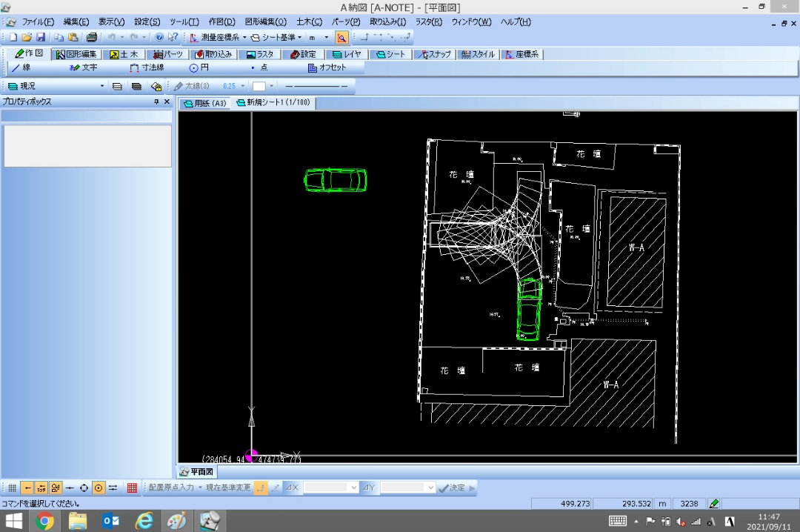Create a new file from the toolbar
Viewport: 800px width, 532px height.
point(13,37)
